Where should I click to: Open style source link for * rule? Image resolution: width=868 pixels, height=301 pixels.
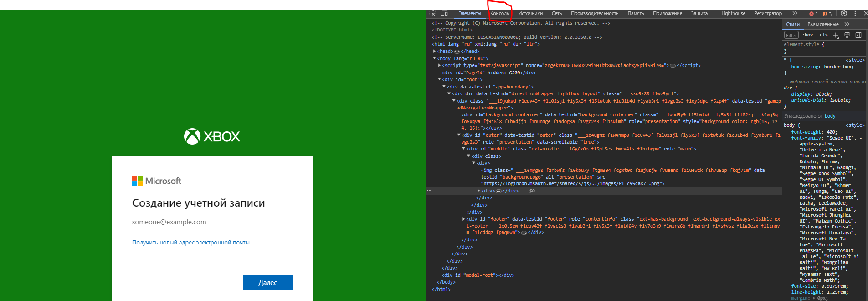[855, 60]
